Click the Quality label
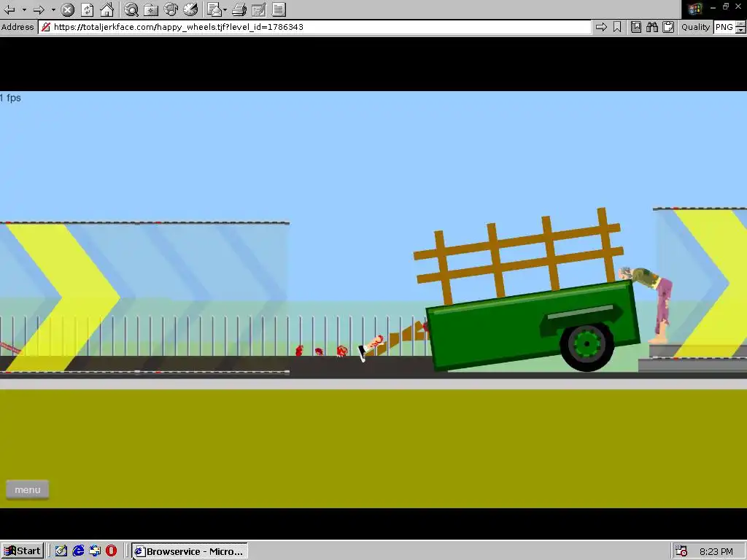Image resolution: width=747 pixels, height=560 pixels. 695,27
